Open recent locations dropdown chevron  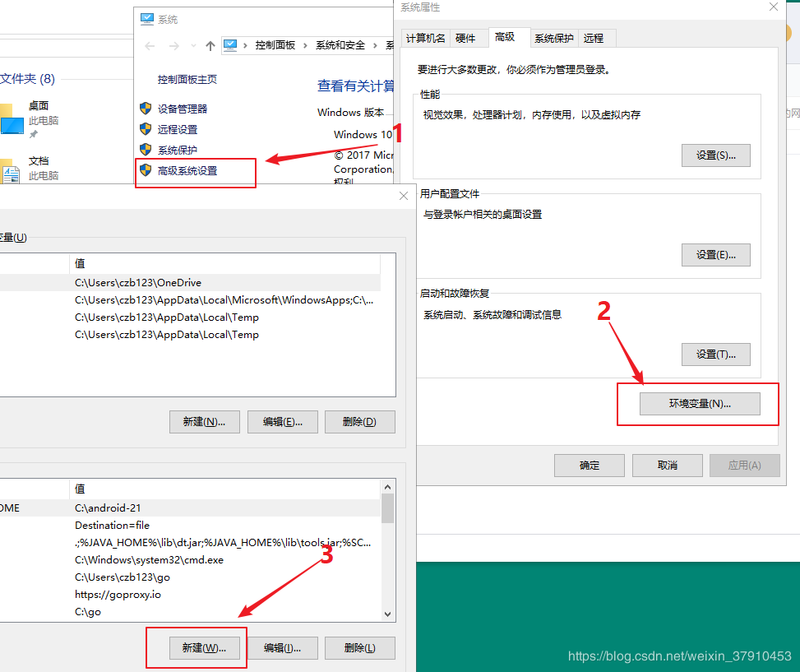(x=193, y=46)
